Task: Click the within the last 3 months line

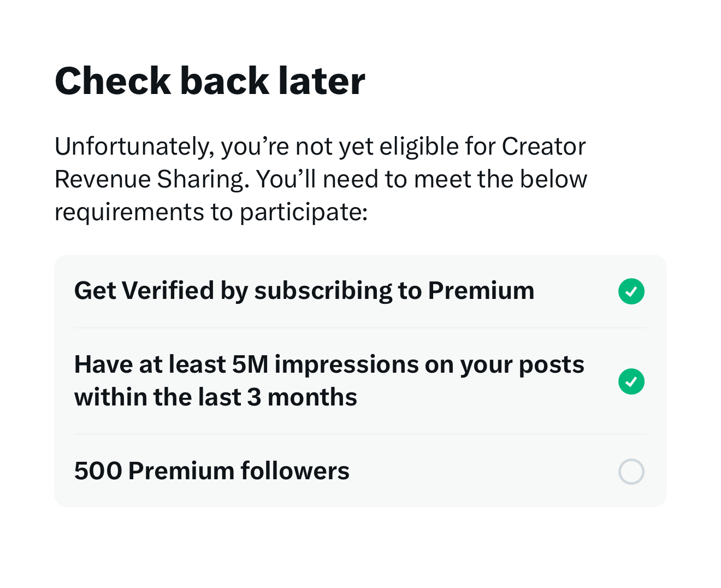Action: [216, 397]
